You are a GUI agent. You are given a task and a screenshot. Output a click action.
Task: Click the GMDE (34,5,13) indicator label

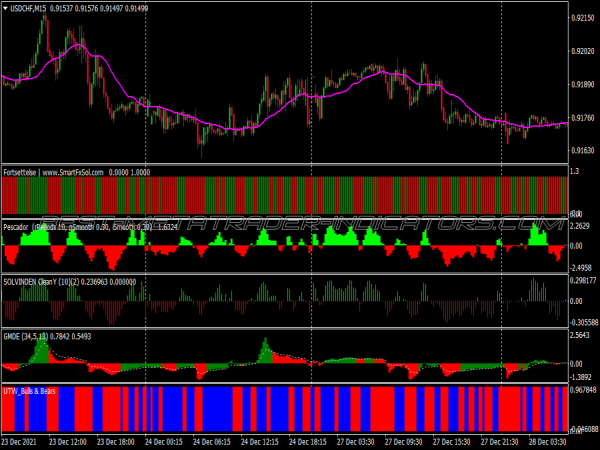pos(23,336)
